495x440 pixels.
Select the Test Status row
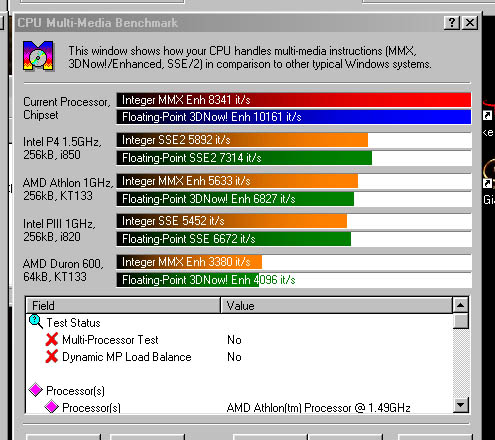click(239, 323)
